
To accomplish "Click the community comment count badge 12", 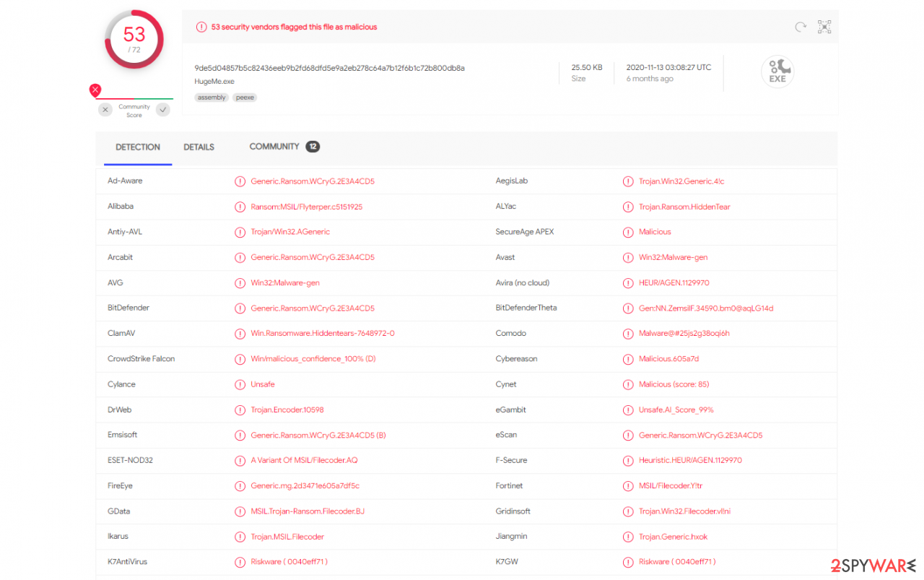I will click(313, 147).
